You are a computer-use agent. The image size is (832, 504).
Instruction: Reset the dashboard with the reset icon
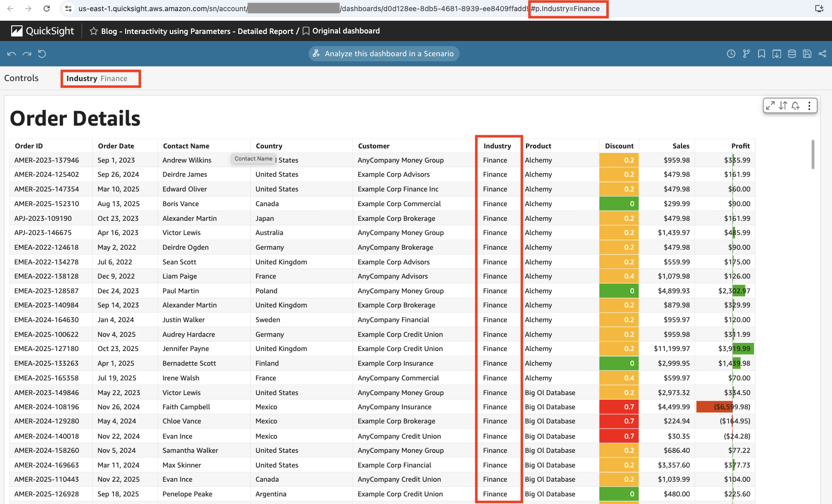(42, 54)
